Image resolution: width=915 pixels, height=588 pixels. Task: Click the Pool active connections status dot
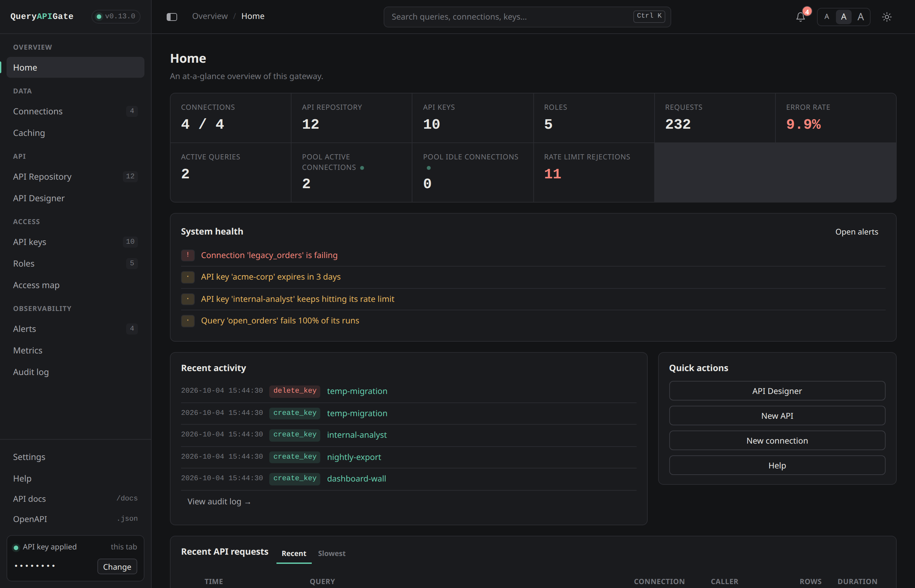[362, 168]
